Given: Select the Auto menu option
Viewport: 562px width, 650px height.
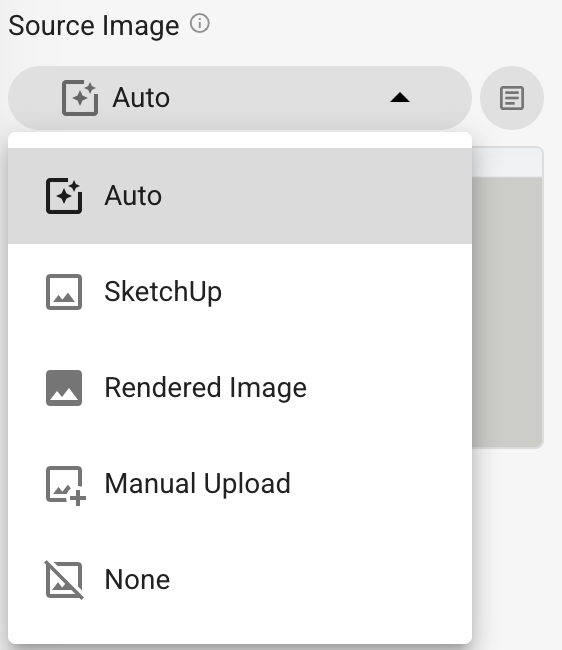Looking at the screenshot, I should click(240, 196).
